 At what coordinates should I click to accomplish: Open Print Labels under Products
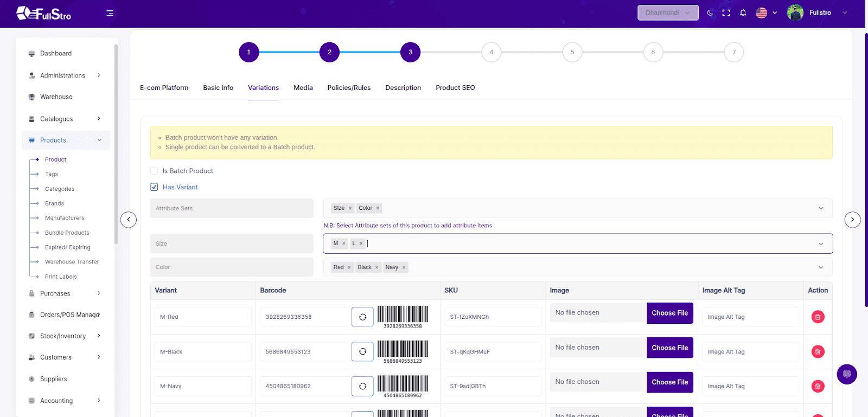coord(61,277)
